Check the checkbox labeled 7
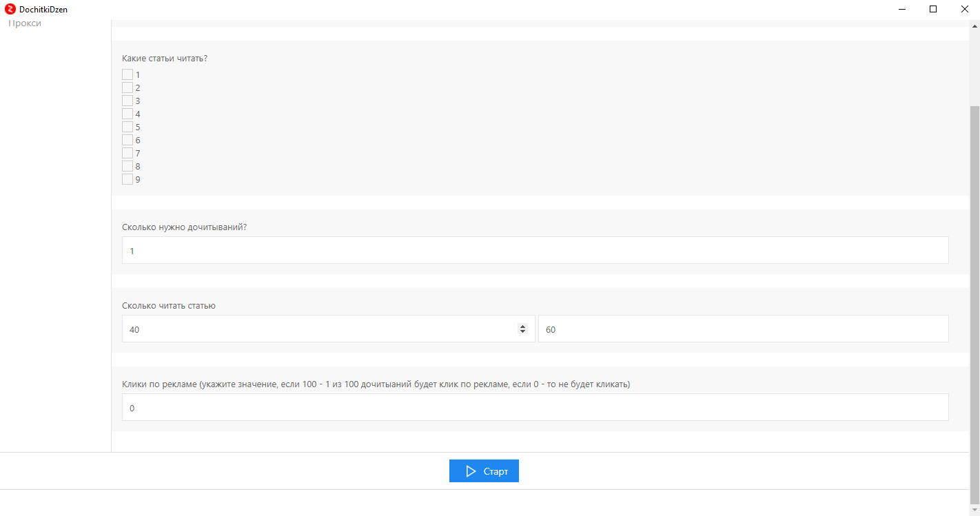 [127, 153]
